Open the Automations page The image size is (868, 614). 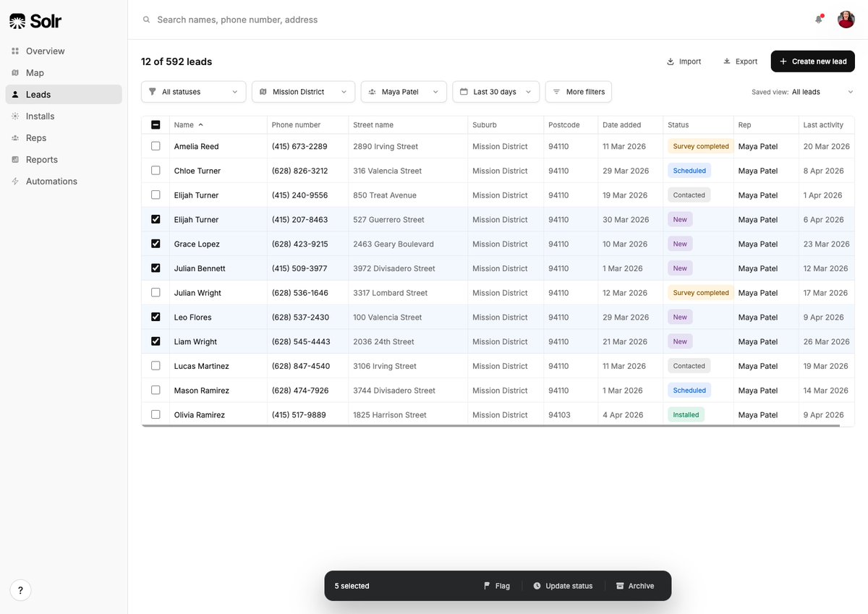64,182
